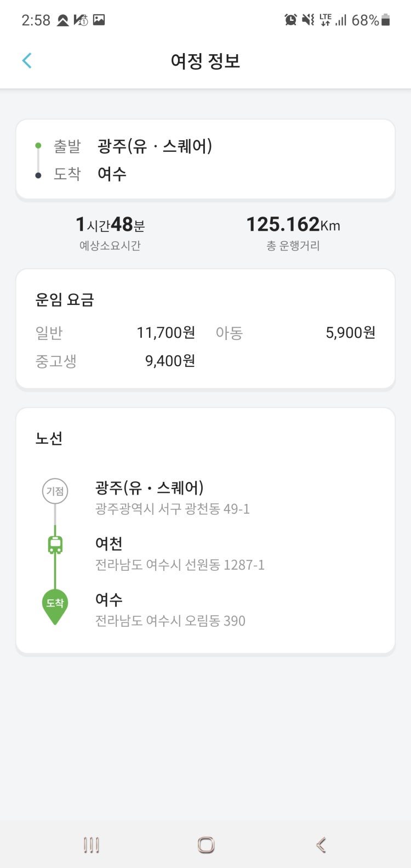Tap the alarm icon in status bar
The width and height of the screenshot is (411, 868).
click(290, 20)
